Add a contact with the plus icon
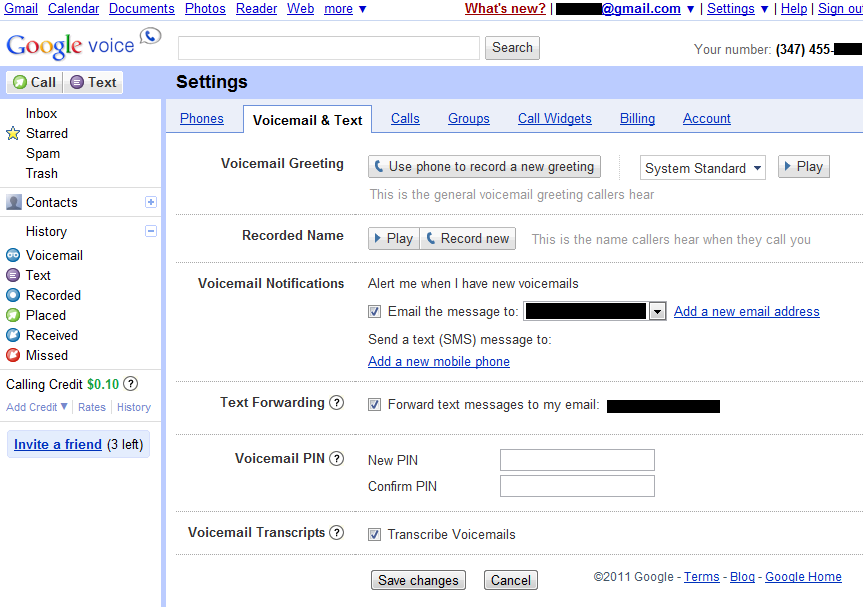The width and height of the screenshot is (863, 607). 151,202
